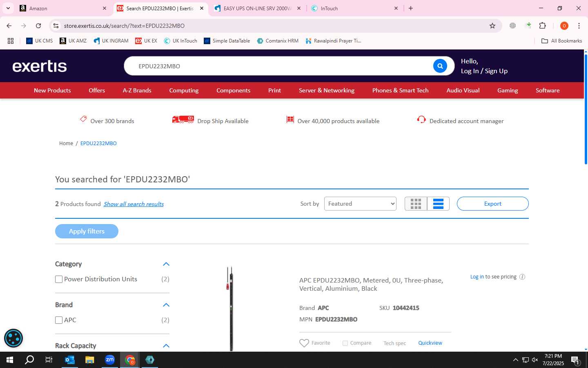588x368 pixels.
Task: Open the notification center icon
Action: pos(575,360)
